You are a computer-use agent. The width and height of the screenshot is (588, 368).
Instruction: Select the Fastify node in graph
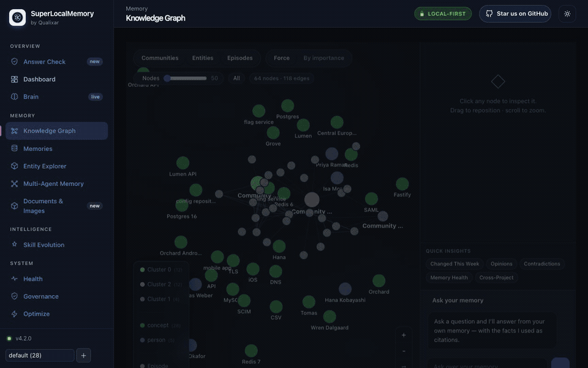(402, 184)
